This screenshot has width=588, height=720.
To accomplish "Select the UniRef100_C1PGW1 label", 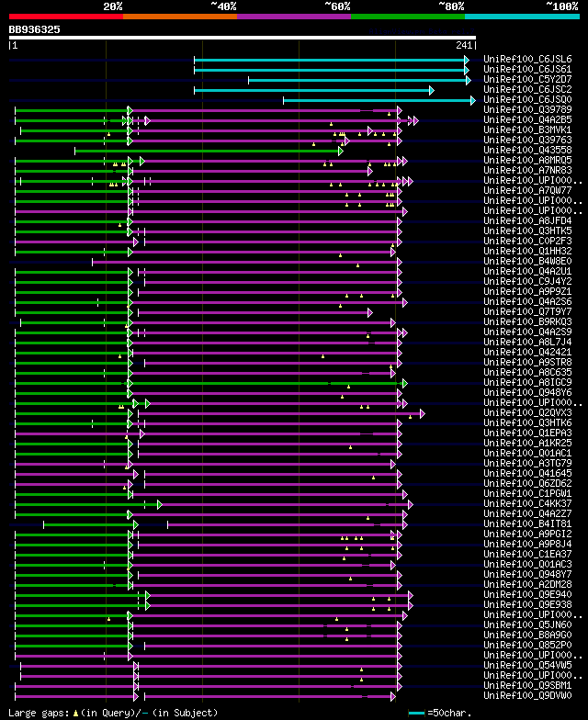I will coord(527,494).
